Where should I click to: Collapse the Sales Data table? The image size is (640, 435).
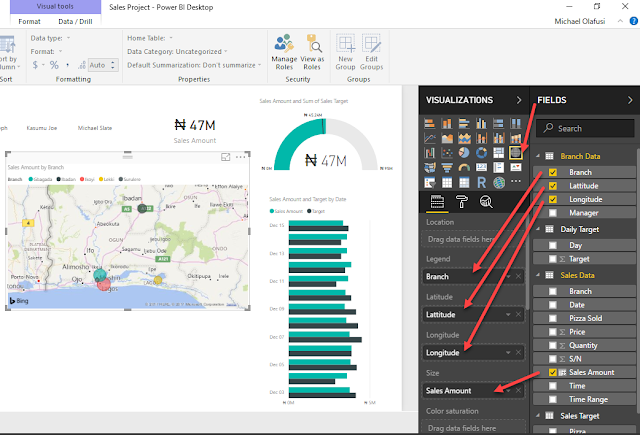point(538,275)
